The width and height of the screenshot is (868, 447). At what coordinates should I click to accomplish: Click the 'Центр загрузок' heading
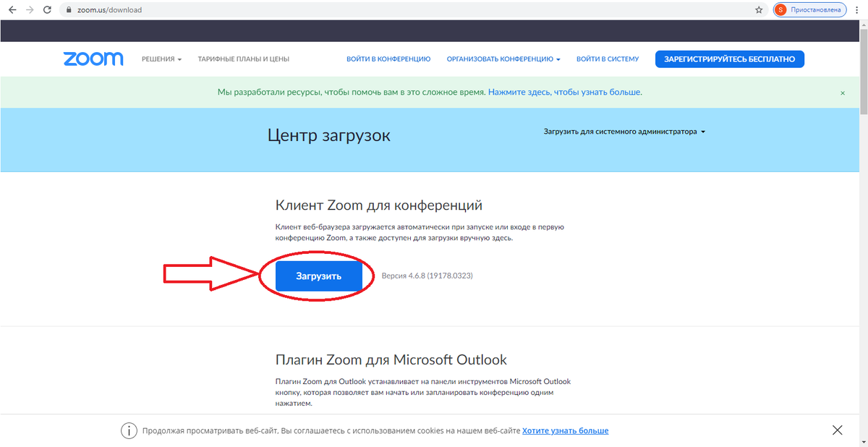pyautogui.click(x=329, y=135)
